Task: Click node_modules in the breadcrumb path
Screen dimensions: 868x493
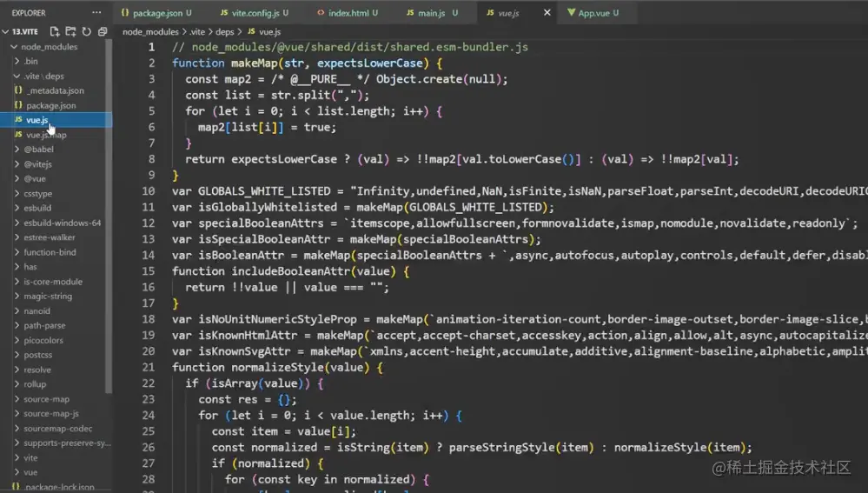Action: (x=150, y=31)
